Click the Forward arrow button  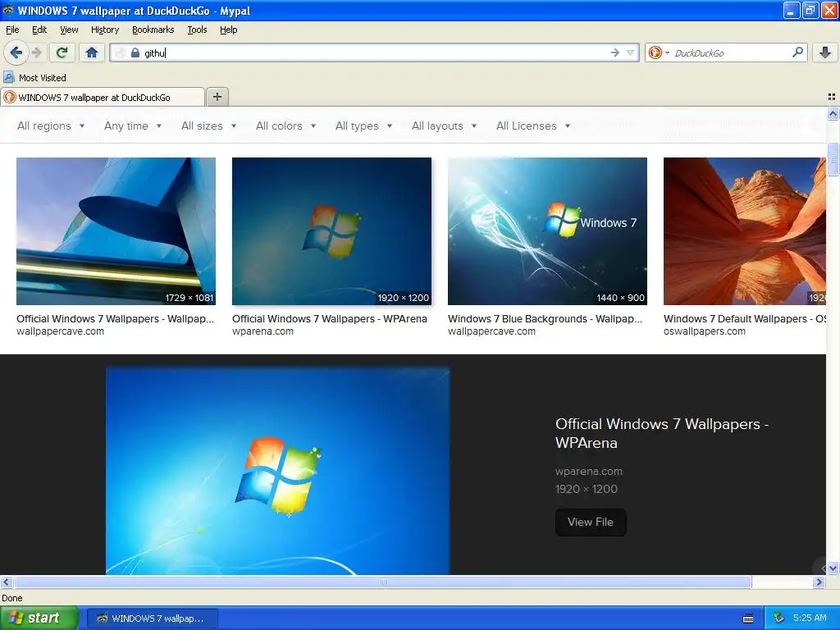(x=36, y=52)
